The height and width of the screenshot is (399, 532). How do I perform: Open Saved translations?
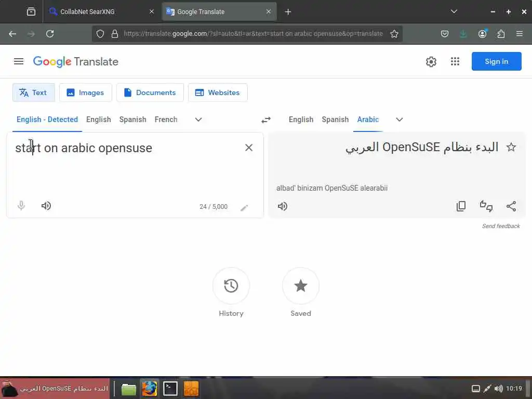pos(301,286)
